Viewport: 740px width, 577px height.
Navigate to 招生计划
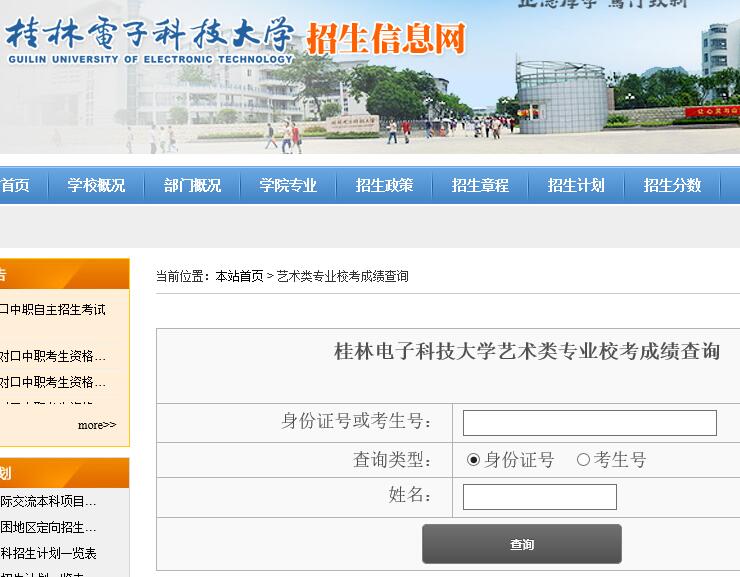tap(576, 185)
